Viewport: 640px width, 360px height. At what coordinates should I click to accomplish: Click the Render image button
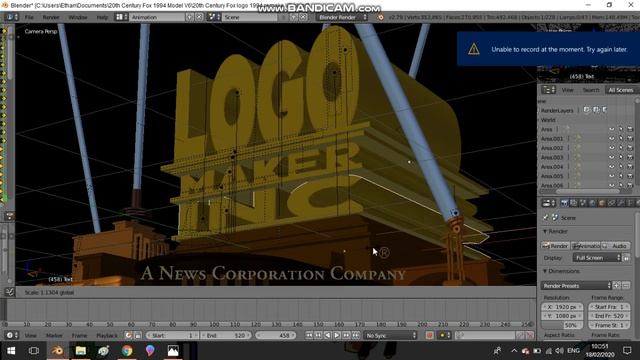pos(556,246)
